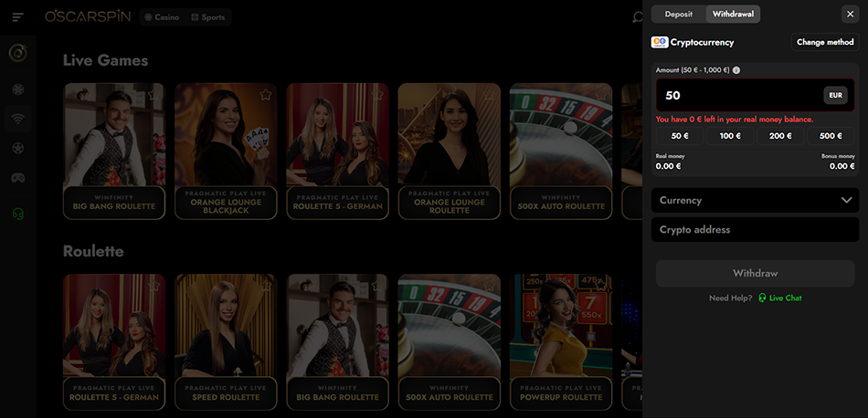Switch to the Deposit tab
The height and width of the screenshot is (418, 868).
coord(679,15)
